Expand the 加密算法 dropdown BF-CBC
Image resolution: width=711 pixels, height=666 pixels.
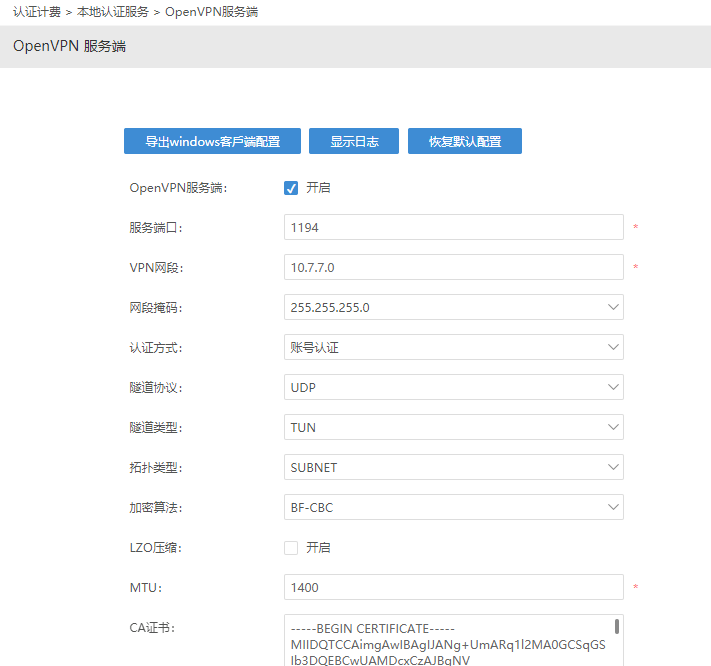click(x=454, y=507)
